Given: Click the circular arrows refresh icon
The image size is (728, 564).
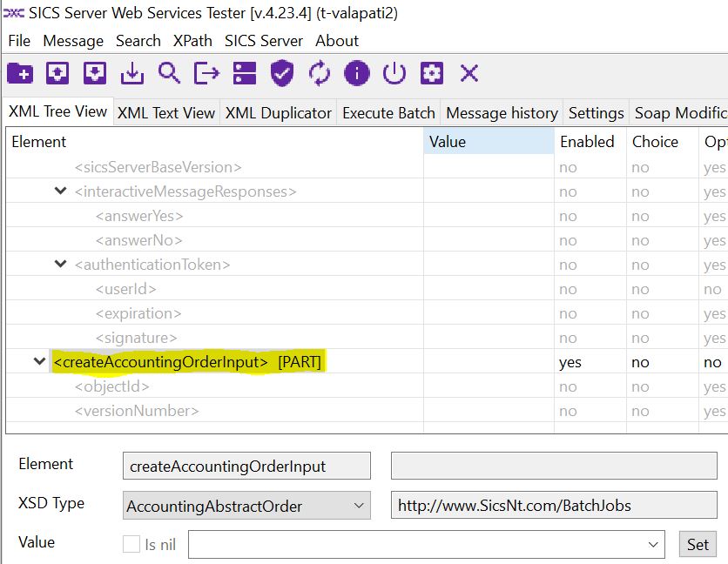Looking at the screenshot, I should 320,73.
